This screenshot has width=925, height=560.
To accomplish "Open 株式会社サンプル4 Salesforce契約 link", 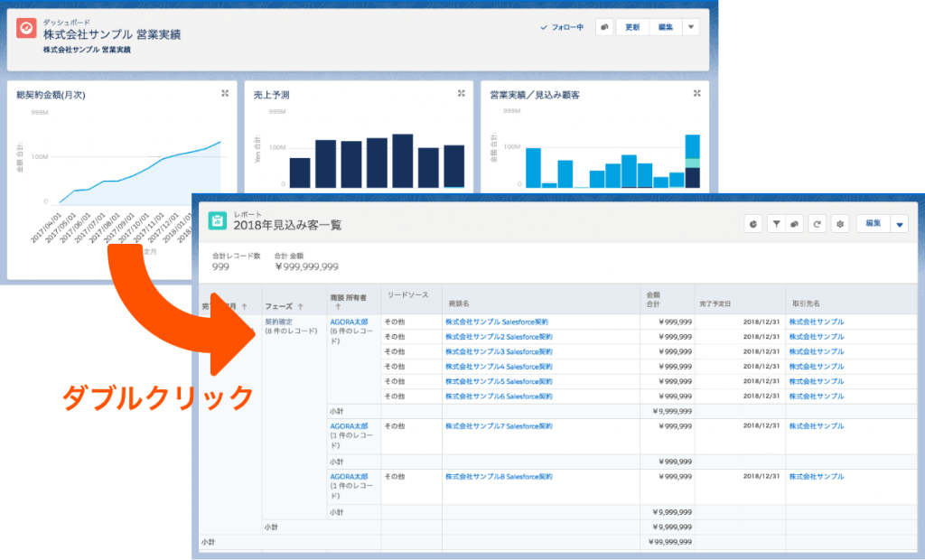I will [499, 367].
